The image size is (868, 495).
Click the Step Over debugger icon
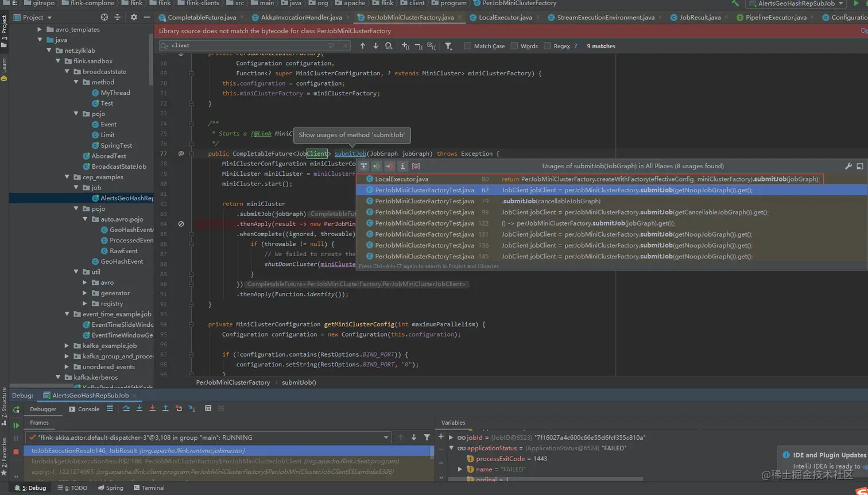click(x=126, y=408)
